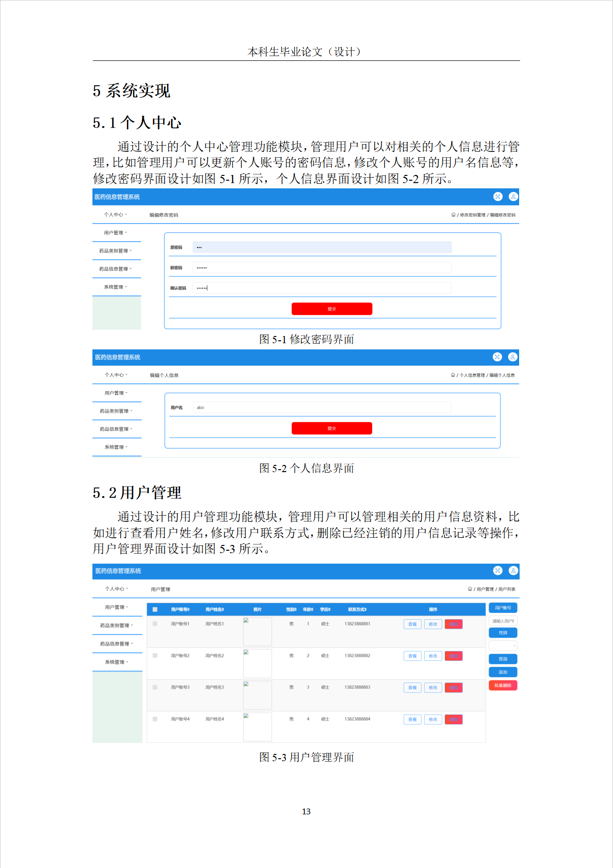Click 添加 button in user management

(x=503, y=672)
